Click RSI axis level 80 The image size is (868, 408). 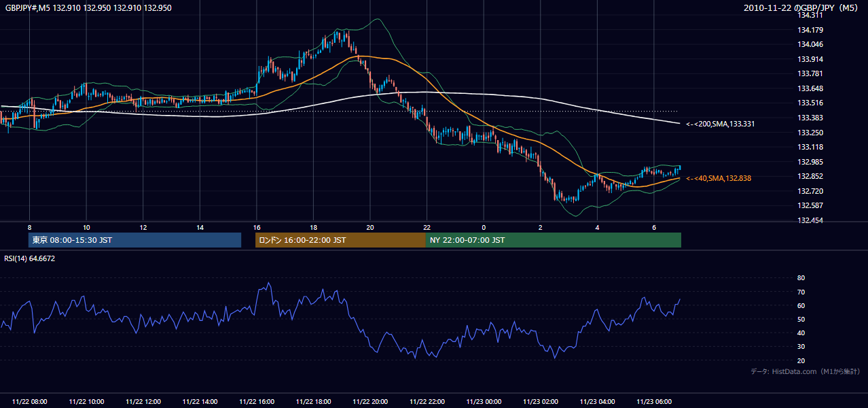coord(801,278)
